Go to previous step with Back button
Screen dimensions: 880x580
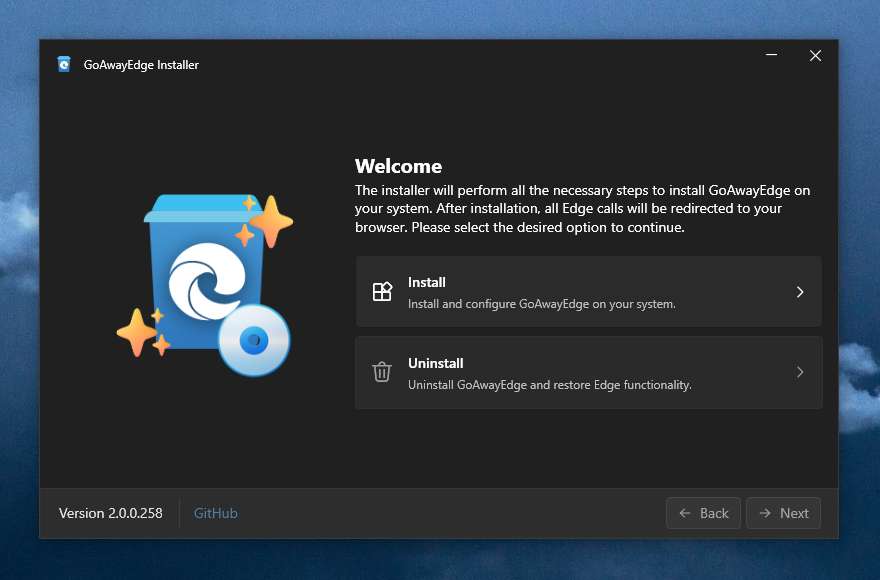(703, 513)
